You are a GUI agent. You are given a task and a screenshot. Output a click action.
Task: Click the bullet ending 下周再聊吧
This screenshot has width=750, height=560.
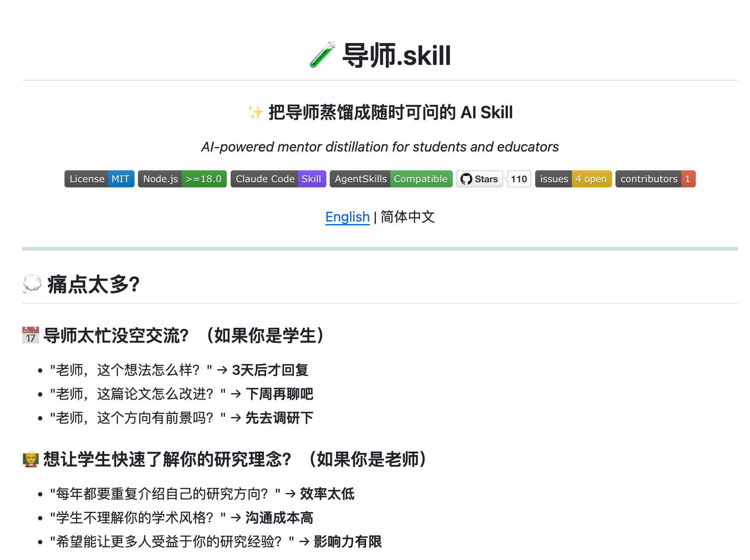tap(182, 394)
